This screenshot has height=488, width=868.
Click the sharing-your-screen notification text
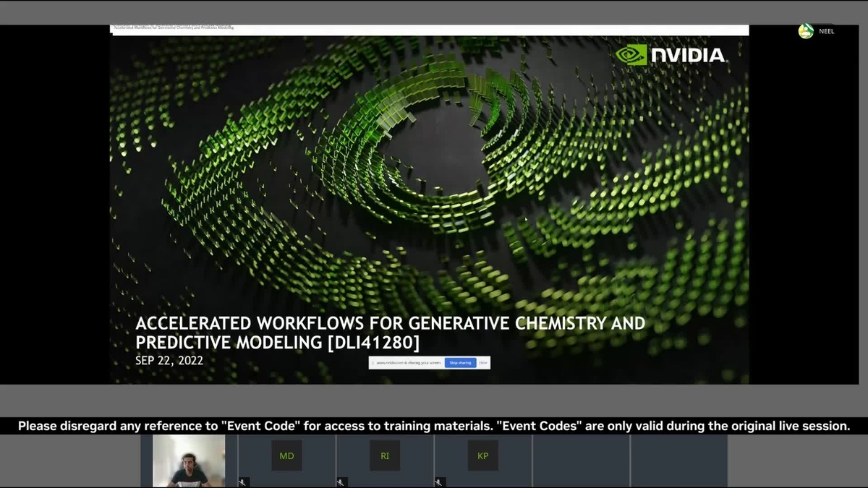(x=408, y=363)
